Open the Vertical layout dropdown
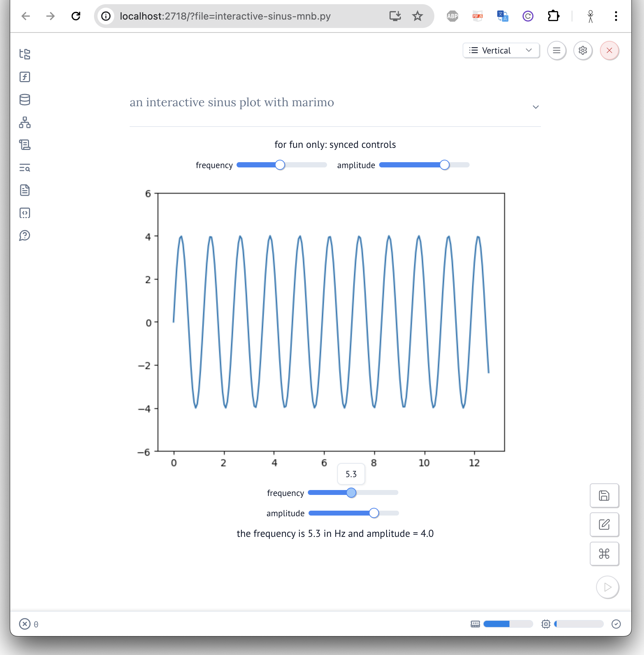644x655 pixels. tap(501, 50)
